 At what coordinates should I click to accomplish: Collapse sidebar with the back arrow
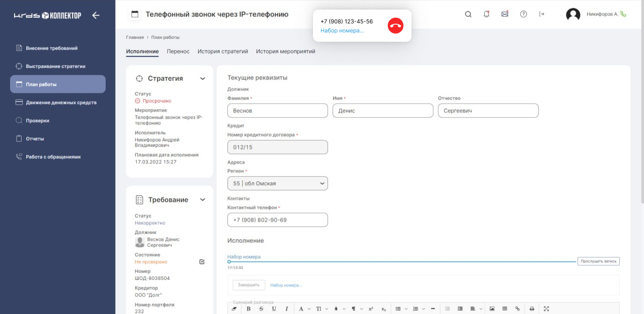[x=96, y=15]
